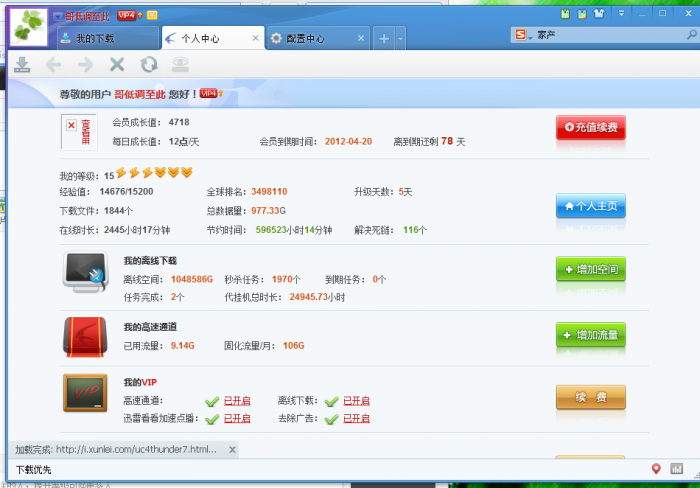Open the main menu triangle in title bar
The height and width of the screenshot is (488, 700).
pos(621,13)
